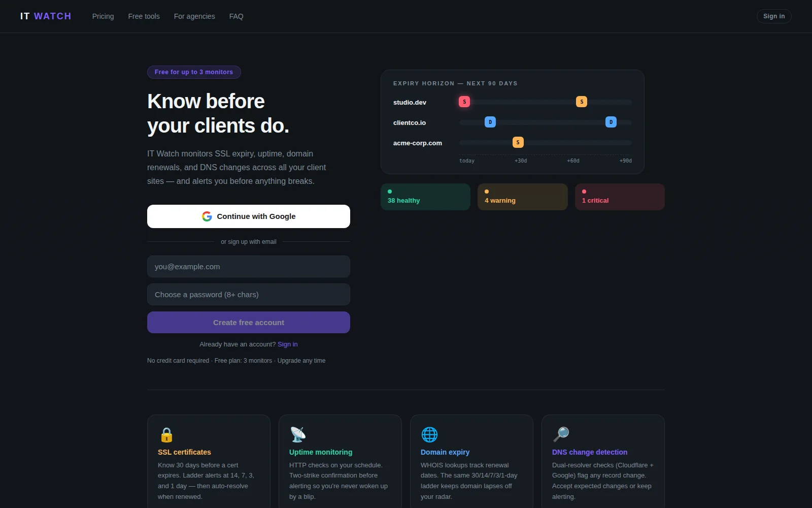The width and height of the screenshot is (812, 508).
Task: Click the today axis label
Action: (x=467, y=161)
